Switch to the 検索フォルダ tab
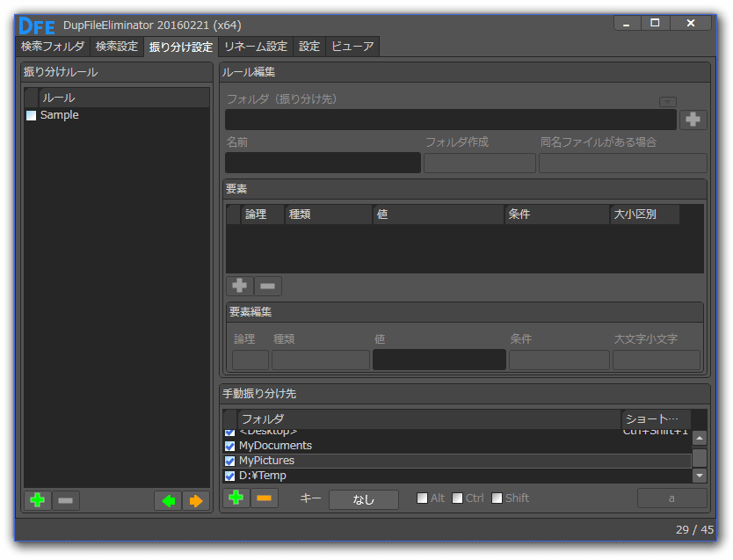Screen dimensions: 733x560 53,47
